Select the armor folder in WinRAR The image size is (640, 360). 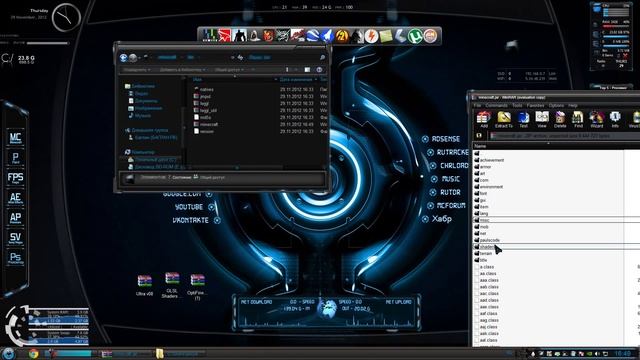482,167
